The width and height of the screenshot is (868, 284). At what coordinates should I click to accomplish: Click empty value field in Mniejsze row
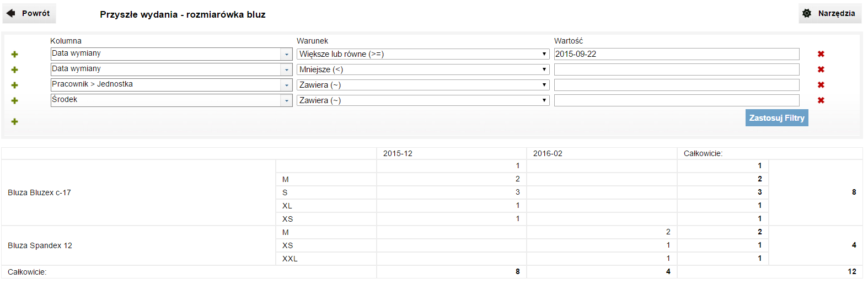[676, 69]
